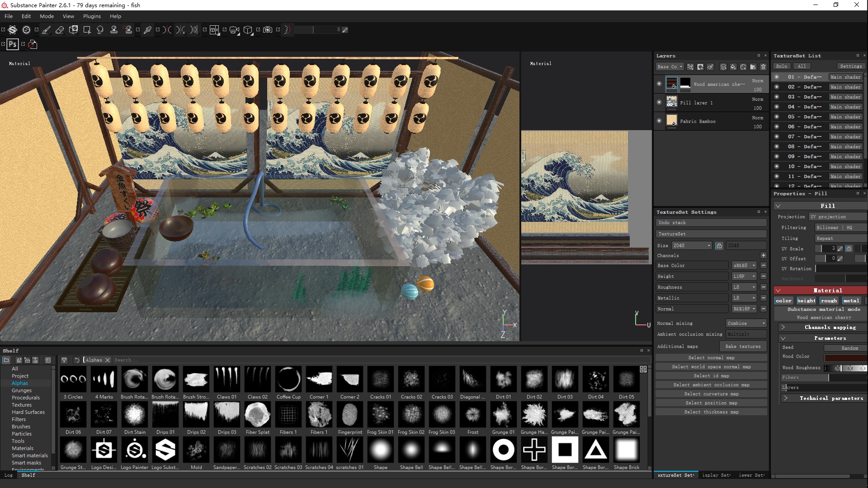The image size is (868, 488).
Task: Select the Projection tool
Action: [x=73, y=30]
